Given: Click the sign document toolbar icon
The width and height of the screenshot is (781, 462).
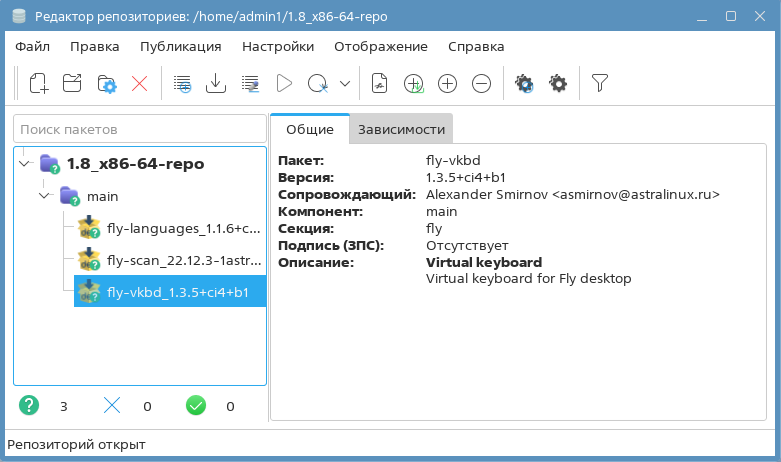Looking at the screenshot, I should pyautogui.click(x=379, y=84).
